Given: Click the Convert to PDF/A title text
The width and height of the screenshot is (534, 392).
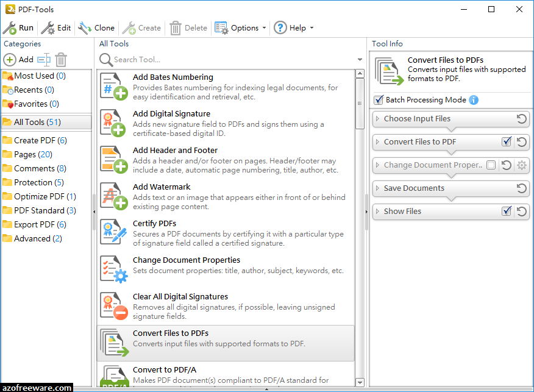Looking at the screenshot, I should click(x=165, y=370).
